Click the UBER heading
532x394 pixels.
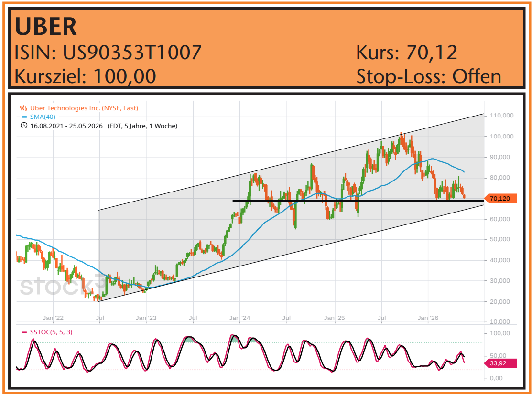(46, 26)
